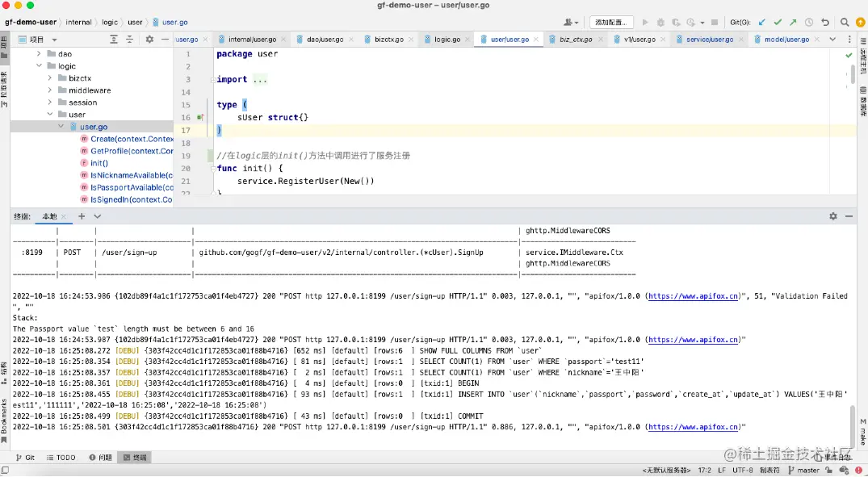
Task: Toggle the 终端 terminal tool window button
Action: tap(135, 458)
